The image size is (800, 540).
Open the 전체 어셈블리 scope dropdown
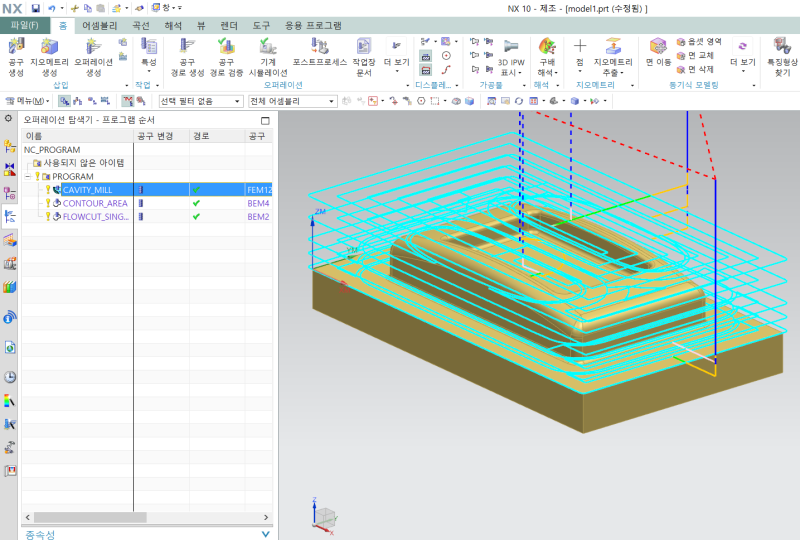(x=290, y=101)
